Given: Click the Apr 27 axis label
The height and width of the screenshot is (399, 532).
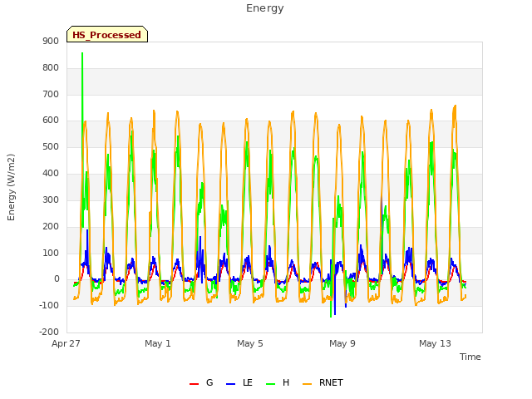Looking at the screenshot, I should pos(66,343).
